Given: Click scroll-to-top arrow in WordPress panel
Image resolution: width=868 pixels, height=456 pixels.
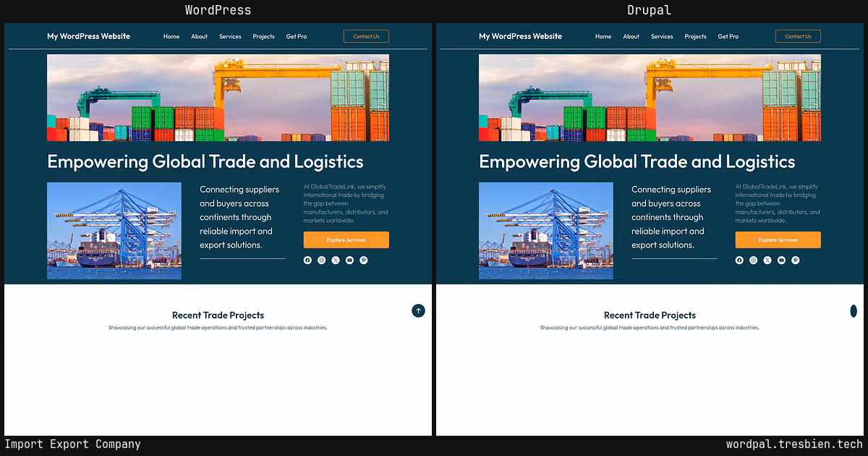Looking at the screenshot, I should (x=418, y=311).
